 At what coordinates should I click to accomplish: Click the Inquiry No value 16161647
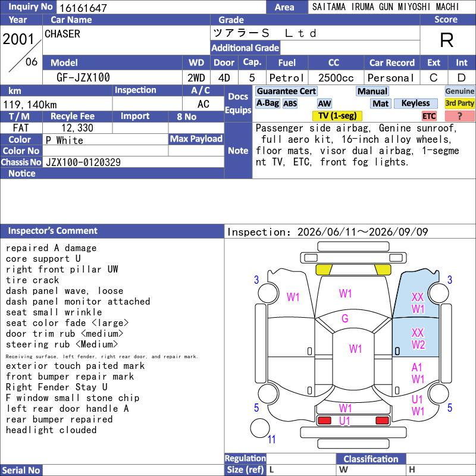(83, 8)
